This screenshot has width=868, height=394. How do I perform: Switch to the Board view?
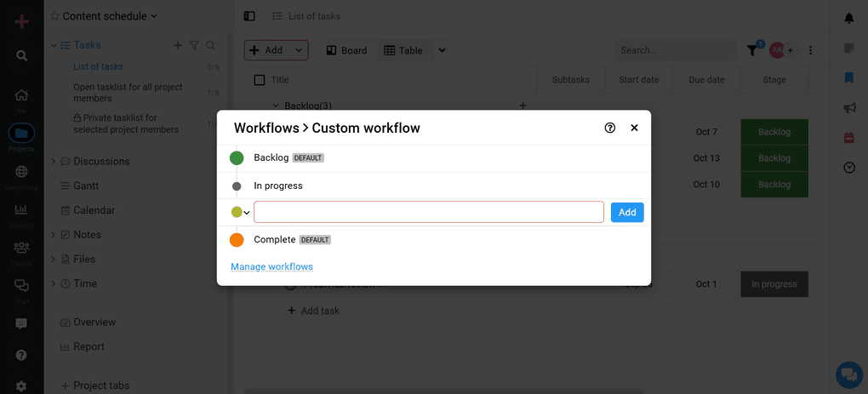[346, 50]
